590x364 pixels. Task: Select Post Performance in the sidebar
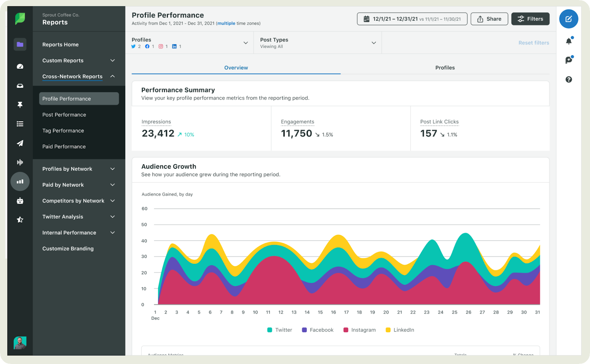(64, 115)
